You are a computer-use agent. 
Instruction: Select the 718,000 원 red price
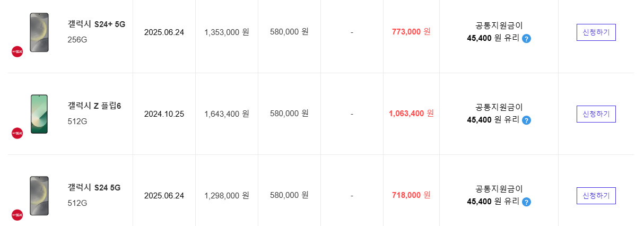(x=411, y=195)
